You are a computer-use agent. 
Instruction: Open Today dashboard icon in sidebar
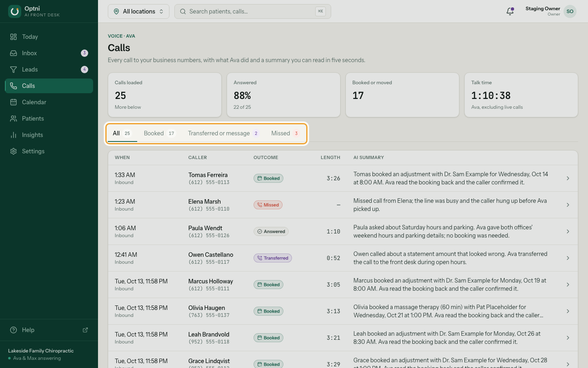tap(13, 37)
